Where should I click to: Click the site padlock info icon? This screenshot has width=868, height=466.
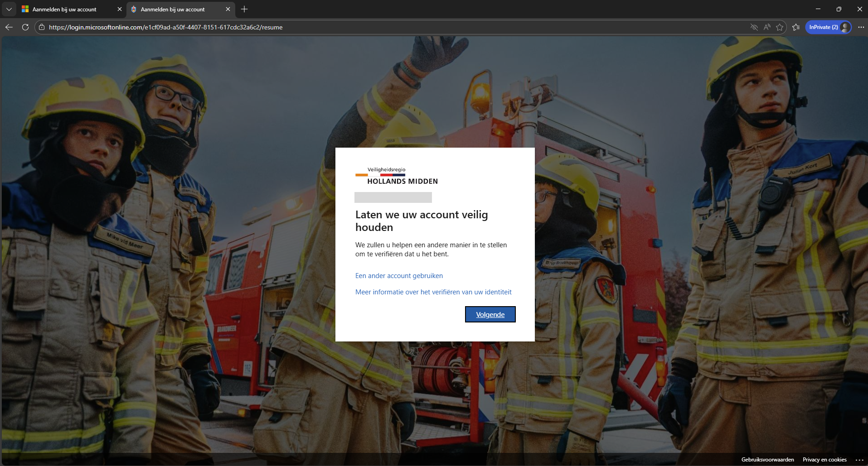pyautogui.click(x=42, y=27)
